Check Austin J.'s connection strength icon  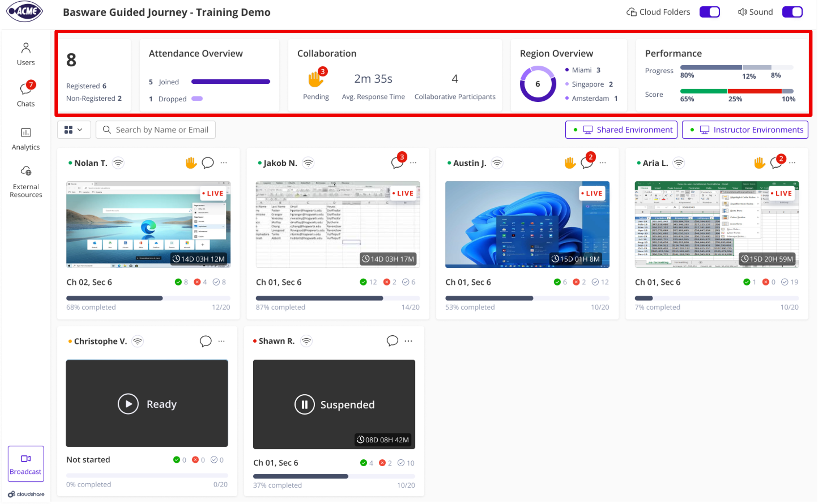click(x=497, y=163)
